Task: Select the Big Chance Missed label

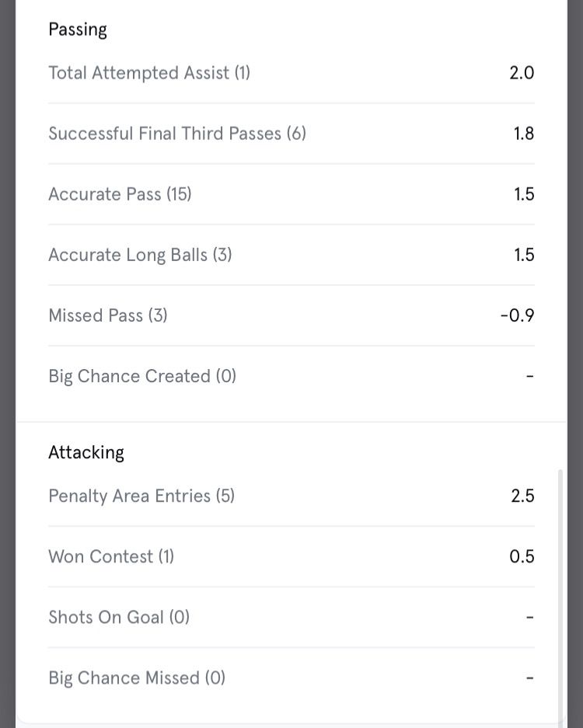Action: pos(137,677)
